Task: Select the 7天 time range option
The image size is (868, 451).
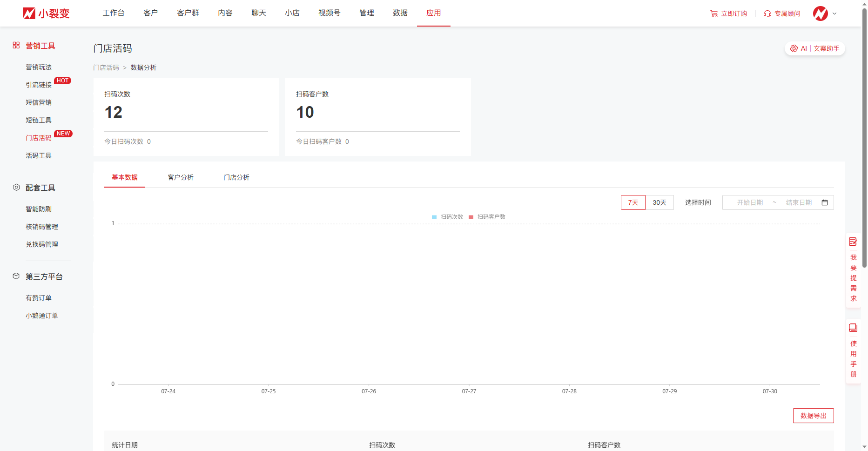Action: point(633,203)
